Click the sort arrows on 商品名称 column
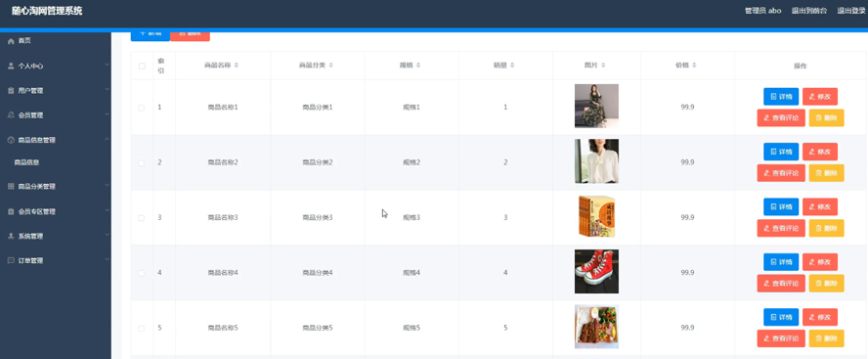The width and height of the screenshot is (868, 359). tap(237, 66)
